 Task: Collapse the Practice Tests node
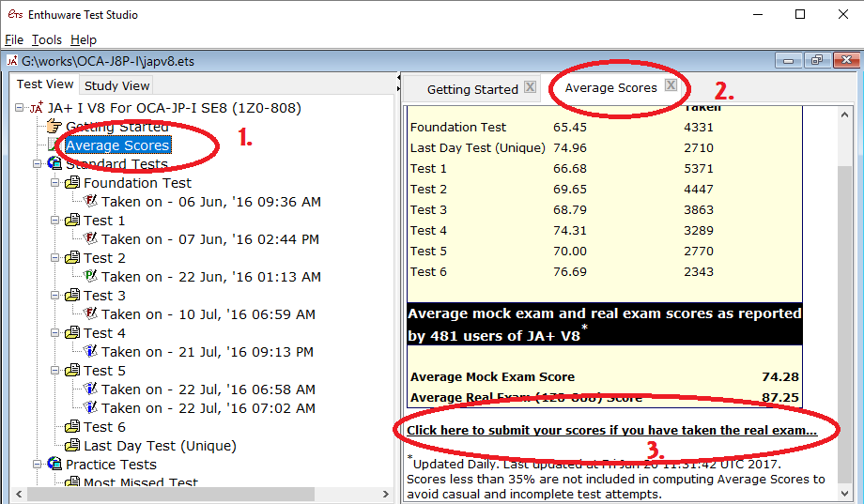point(37,464)
